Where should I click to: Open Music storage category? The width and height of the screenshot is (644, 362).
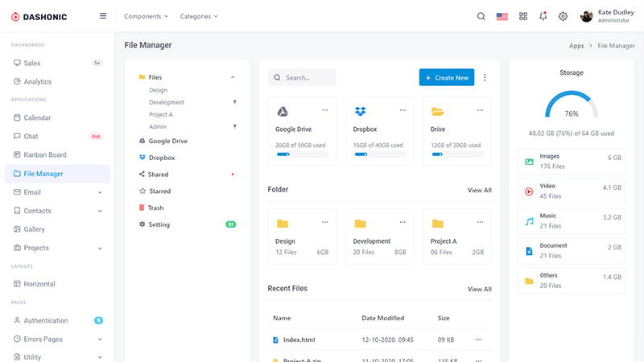pyautogui.click(x=572, y=220)
